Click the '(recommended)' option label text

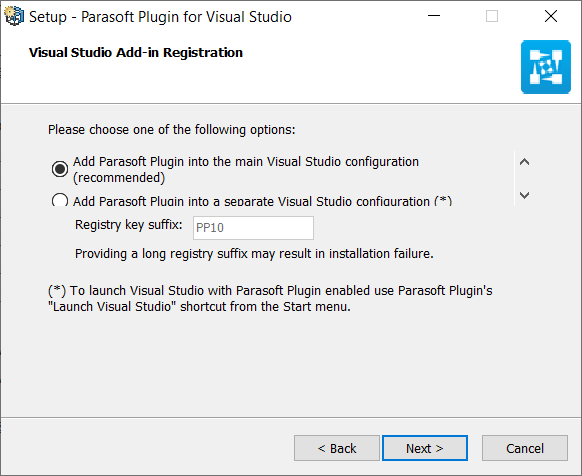[x=119, y=178]
